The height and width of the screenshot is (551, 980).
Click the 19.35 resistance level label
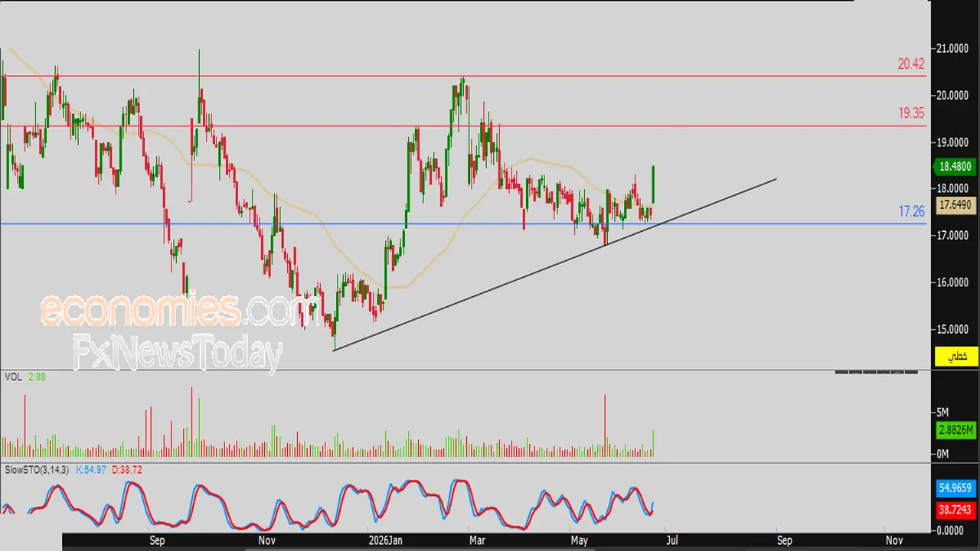pyautogui.click(x=911, y=113)
